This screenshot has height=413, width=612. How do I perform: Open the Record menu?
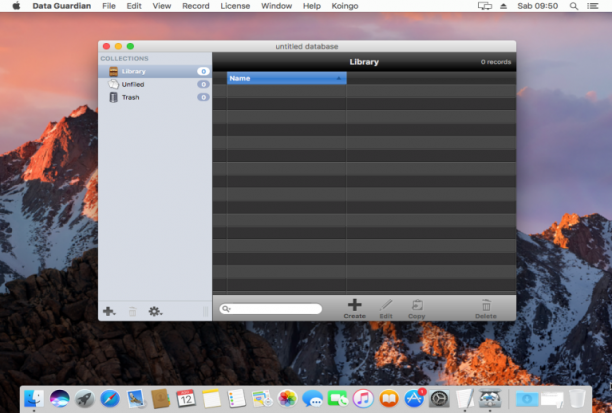196,6
